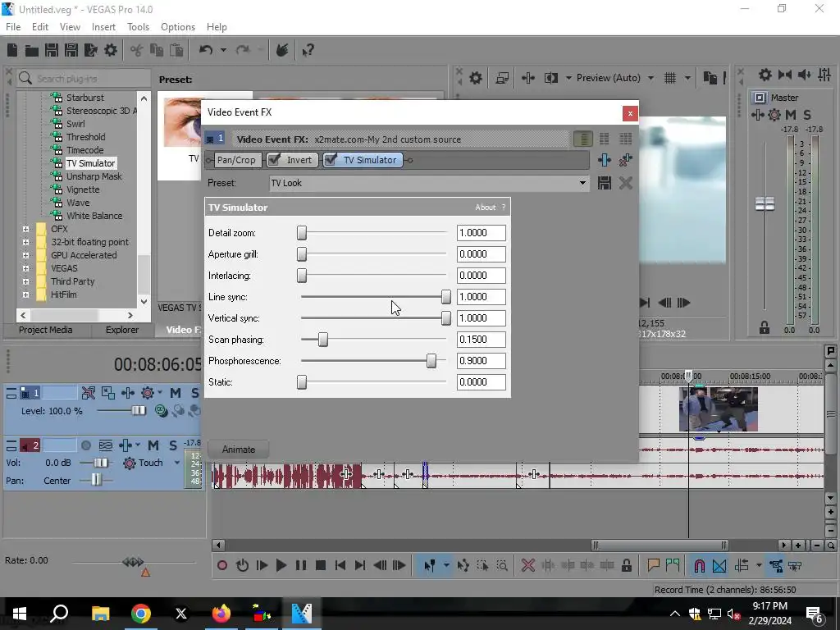
Task: Open the File menu
Action: 13,27
